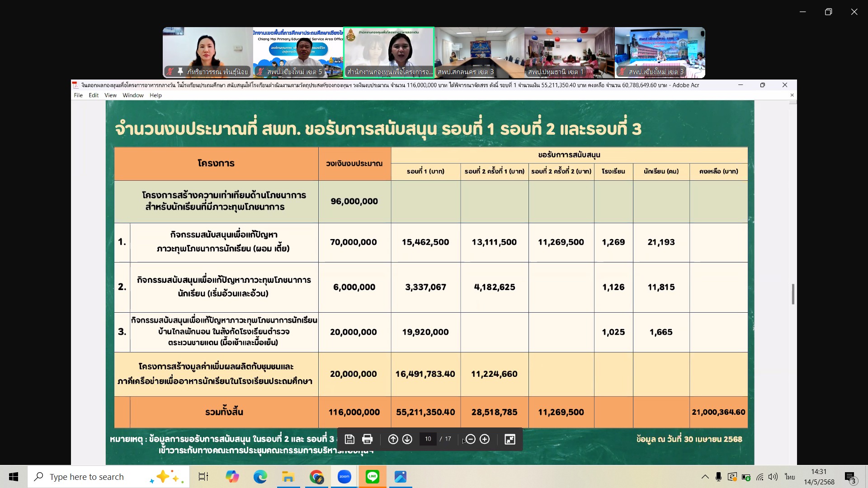Click the schools cell showing 1,269
The image size is (868, 488).
(613, 242)
